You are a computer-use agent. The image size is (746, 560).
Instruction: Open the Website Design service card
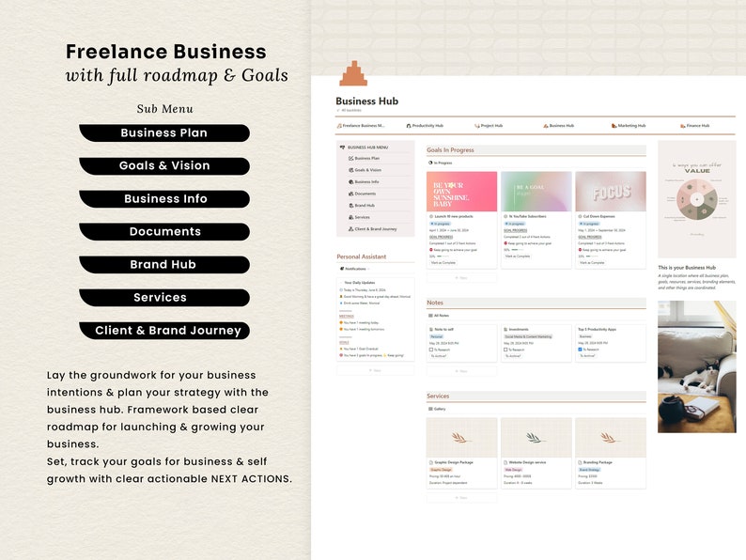point(536,453)
